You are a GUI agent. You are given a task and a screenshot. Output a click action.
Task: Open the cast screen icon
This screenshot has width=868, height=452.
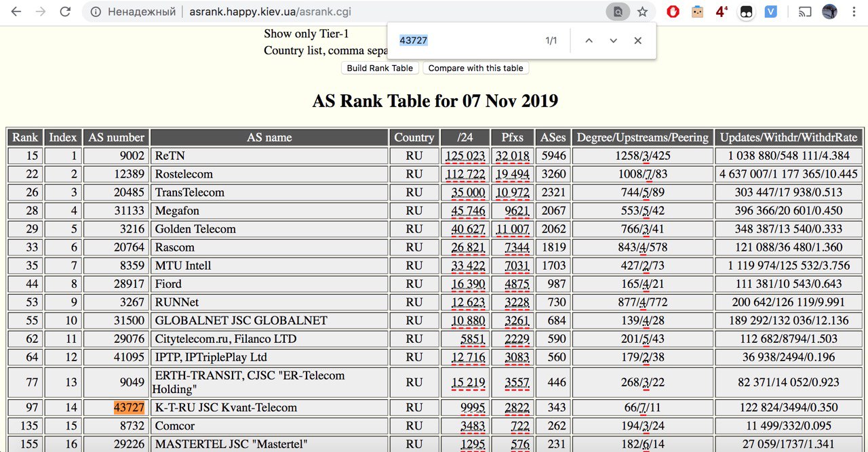click(x=805, y=12)
